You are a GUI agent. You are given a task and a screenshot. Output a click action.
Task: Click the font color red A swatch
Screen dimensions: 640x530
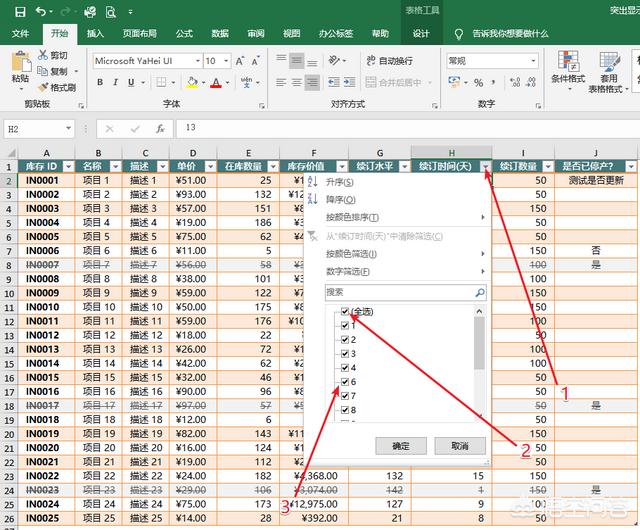[215, 83]
